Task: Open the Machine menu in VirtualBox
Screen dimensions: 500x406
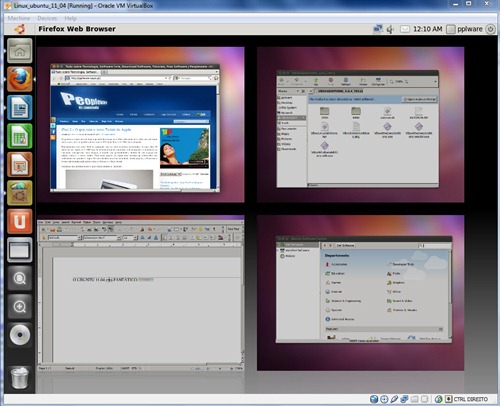Action: click(19, 18)
